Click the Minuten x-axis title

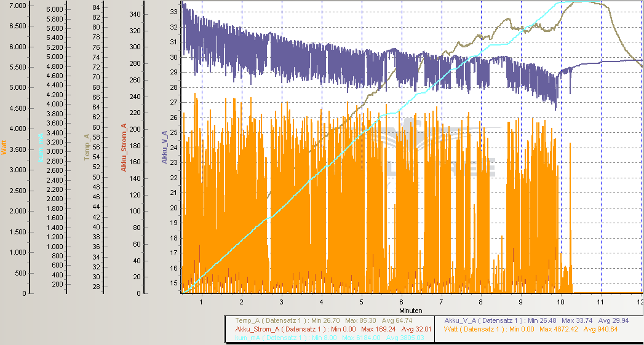[x=412, y=311]
